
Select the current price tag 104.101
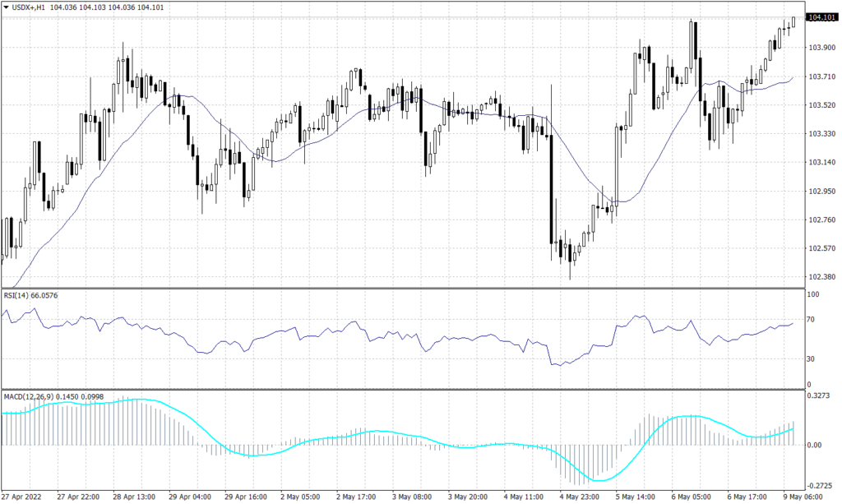823,15
